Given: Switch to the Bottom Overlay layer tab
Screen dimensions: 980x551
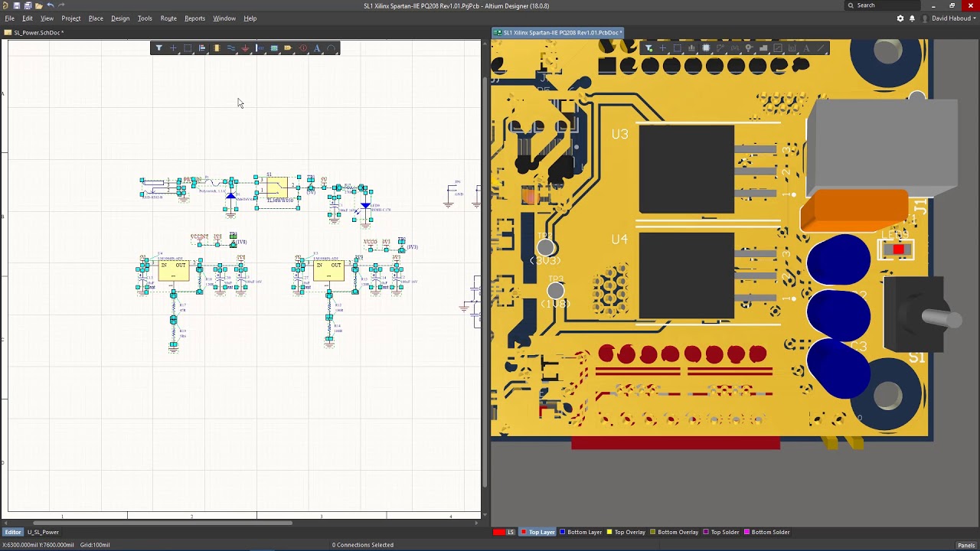Looking at the screenshot, I should [x=675, y=532].
